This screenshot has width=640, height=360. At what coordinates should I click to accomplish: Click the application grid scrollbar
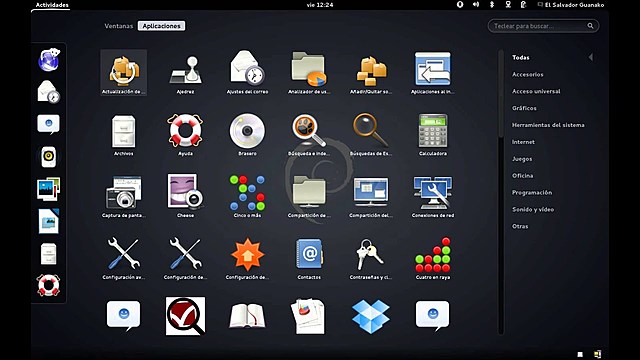501,192
